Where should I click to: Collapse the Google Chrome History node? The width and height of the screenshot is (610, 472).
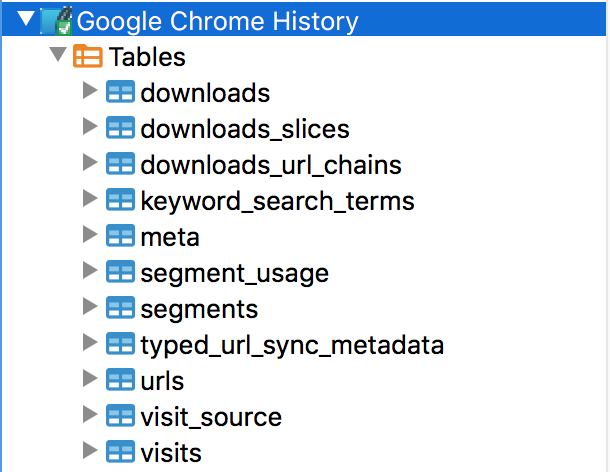tap(24, 18)
